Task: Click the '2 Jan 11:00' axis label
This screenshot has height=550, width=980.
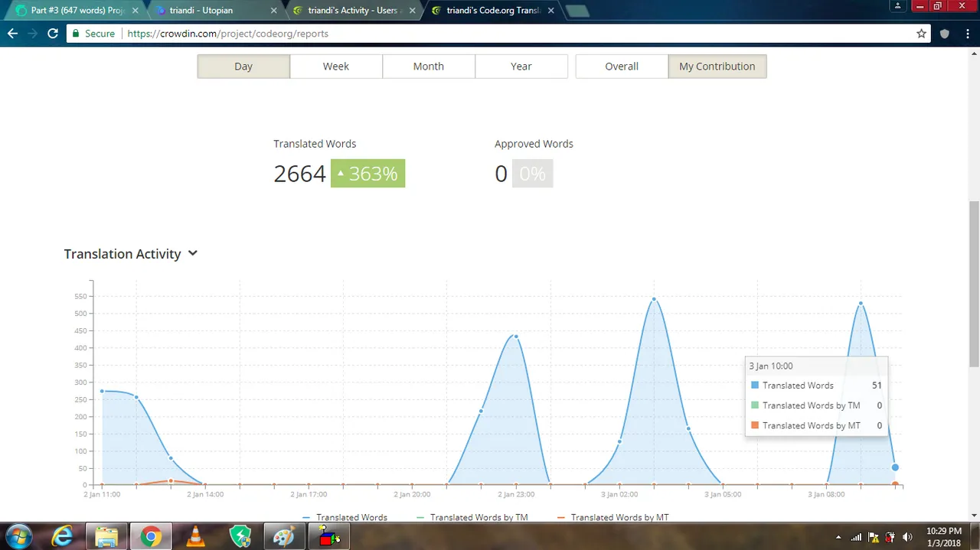Action: [102, 494]
